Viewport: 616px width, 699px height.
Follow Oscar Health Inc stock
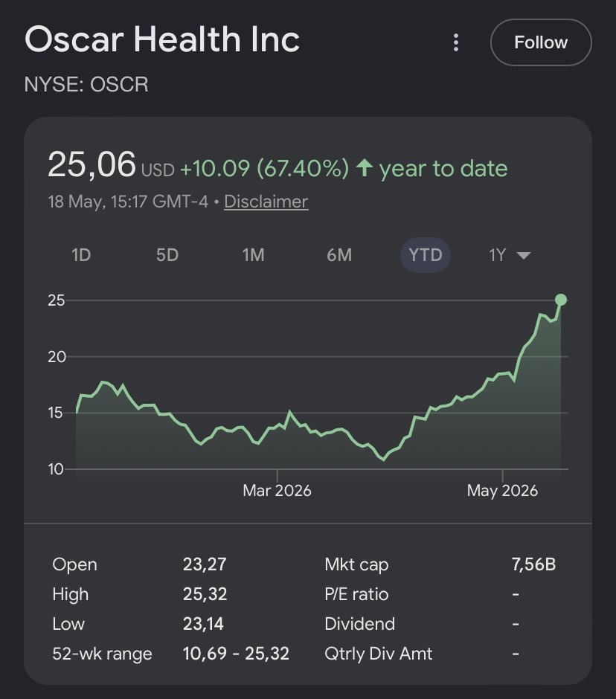coord(541,42)
